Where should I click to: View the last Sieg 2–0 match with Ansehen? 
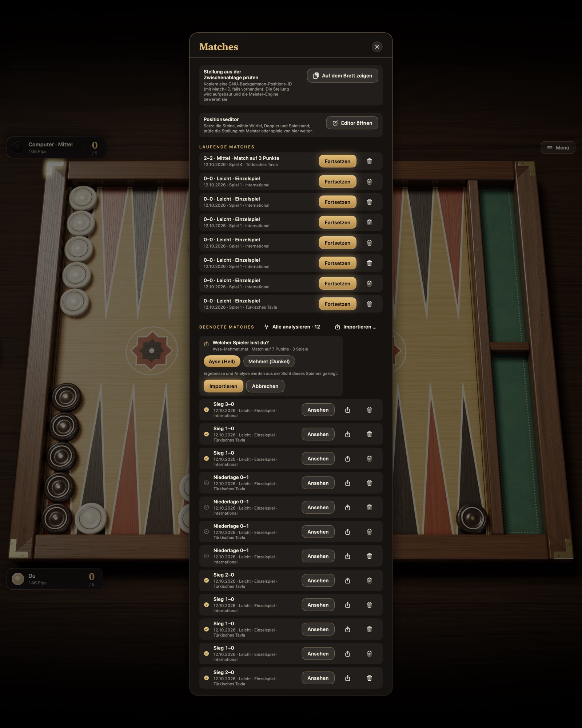coord(318,678)
